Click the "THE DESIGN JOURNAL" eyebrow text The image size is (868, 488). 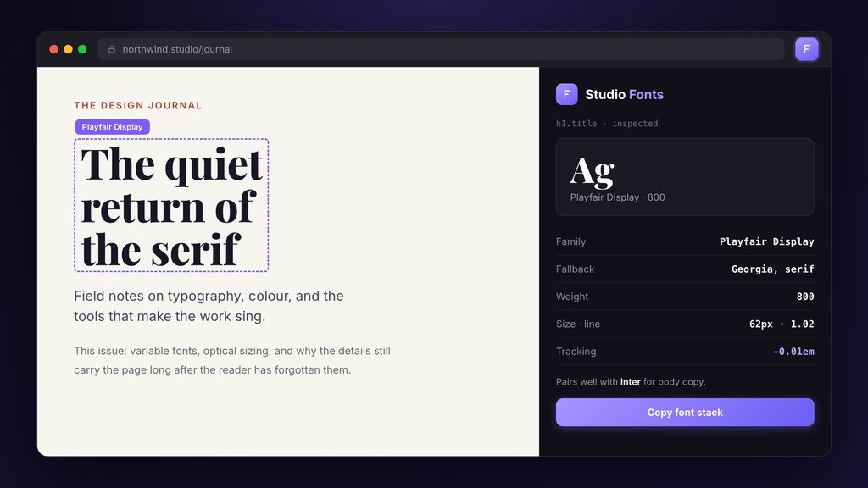pyautogui.click(x=138, y=105)
